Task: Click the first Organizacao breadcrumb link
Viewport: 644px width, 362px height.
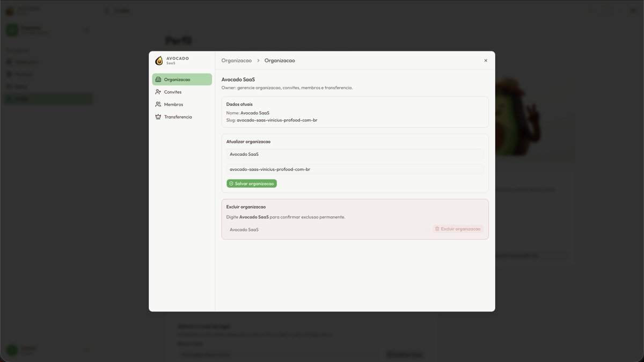Action: pos(237,61)
